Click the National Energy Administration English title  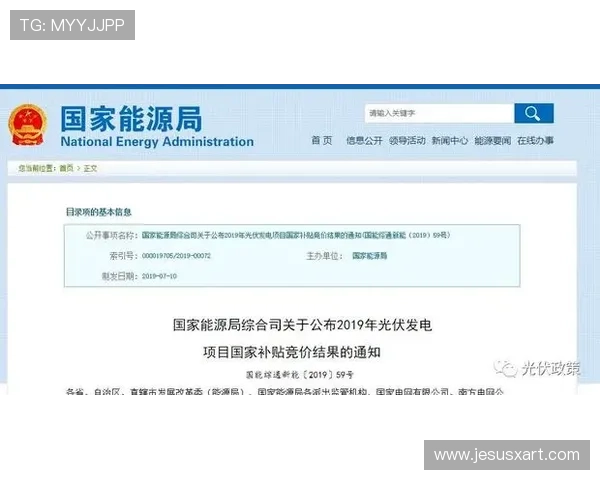[157, 142]
